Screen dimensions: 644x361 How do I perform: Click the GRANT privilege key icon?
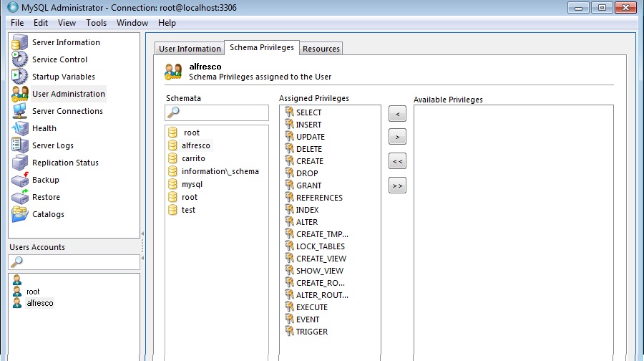coord(290,185)
